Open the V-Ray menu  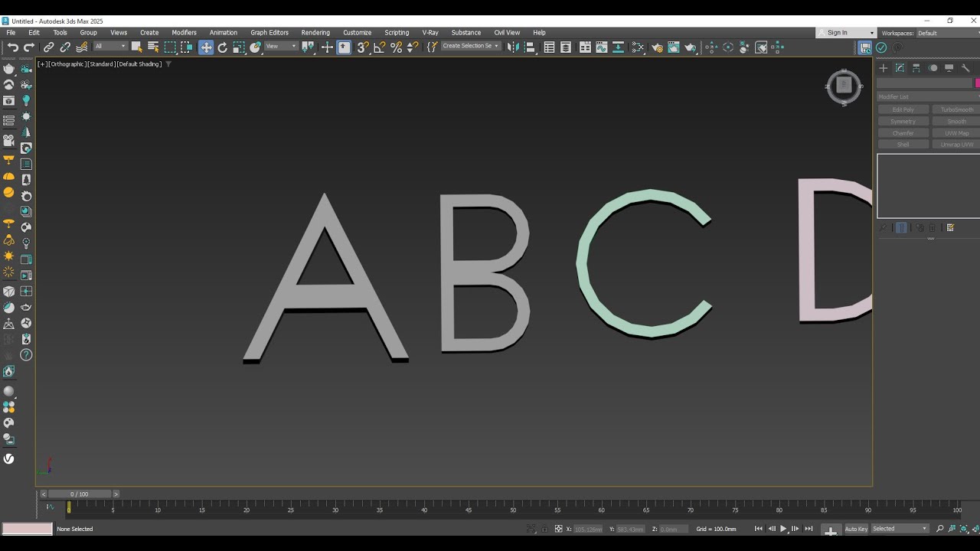pos(430,33)
